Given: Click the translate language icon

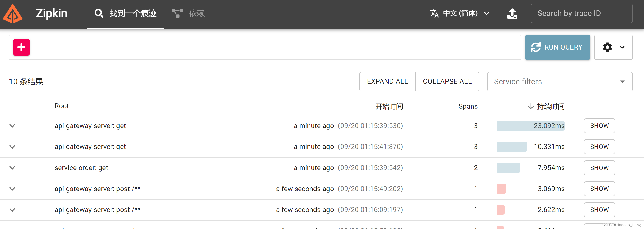Looking at the screenshot, I should pos(434,14).
